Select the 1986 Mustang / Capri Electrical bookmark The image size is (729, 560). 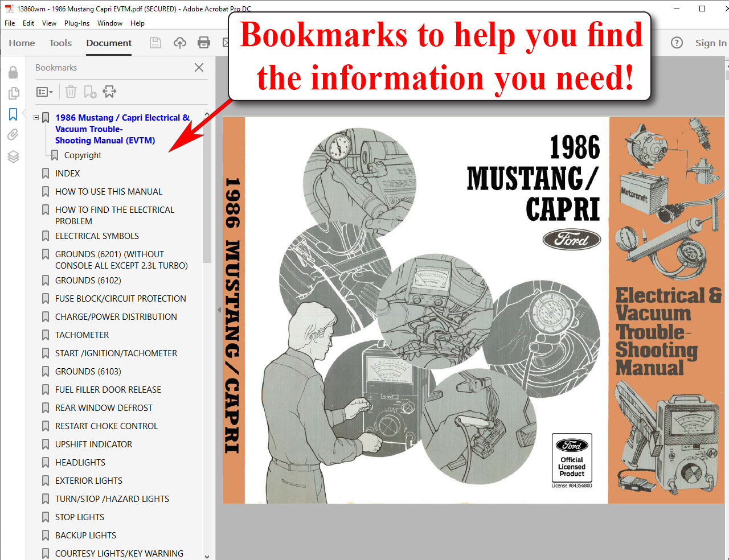pyautogui.click(x=122, y=129)
